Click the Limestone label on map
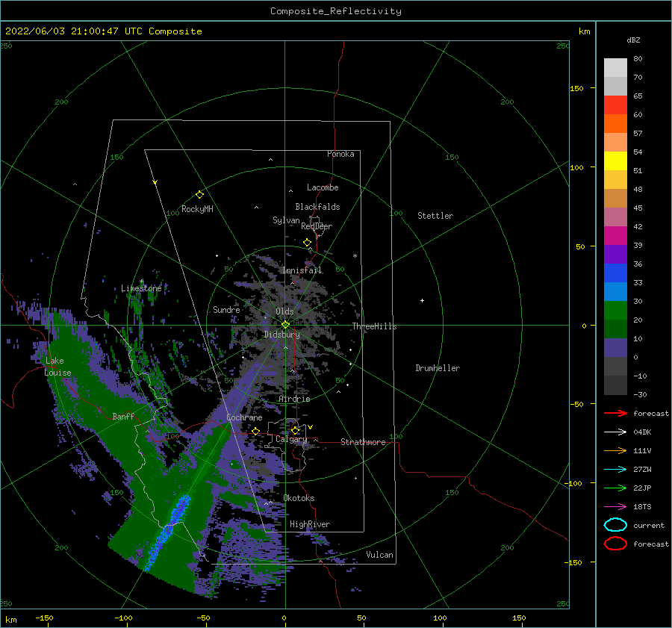 pos(141,288)
